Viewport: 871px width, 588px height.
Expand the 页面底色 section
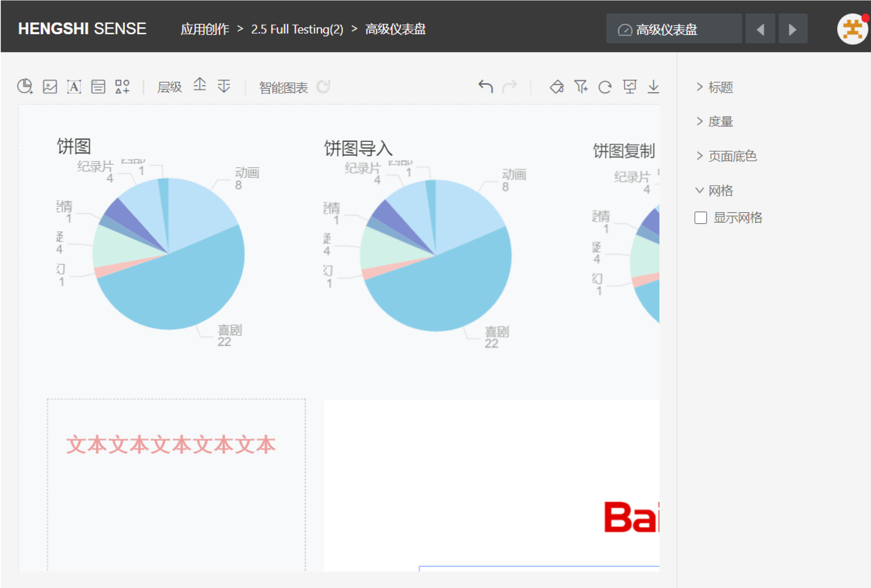(727, 156)
